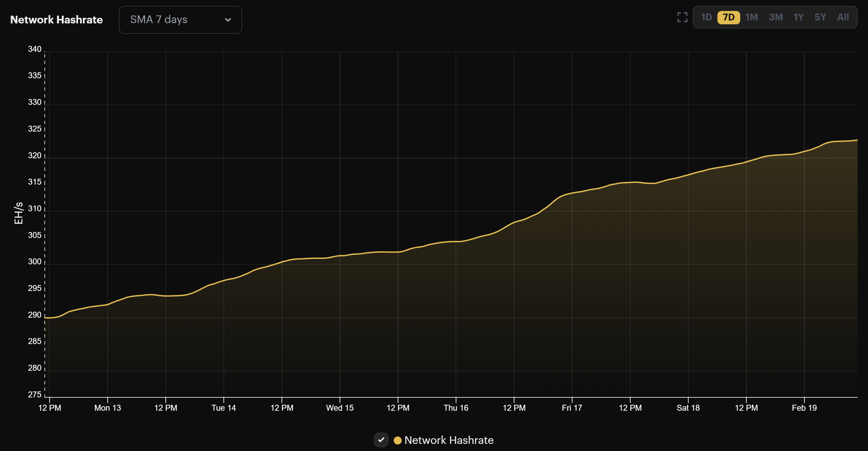Switch to 1M time range
Viewport: 868px width, 451px height.
(x=751, y=17)
